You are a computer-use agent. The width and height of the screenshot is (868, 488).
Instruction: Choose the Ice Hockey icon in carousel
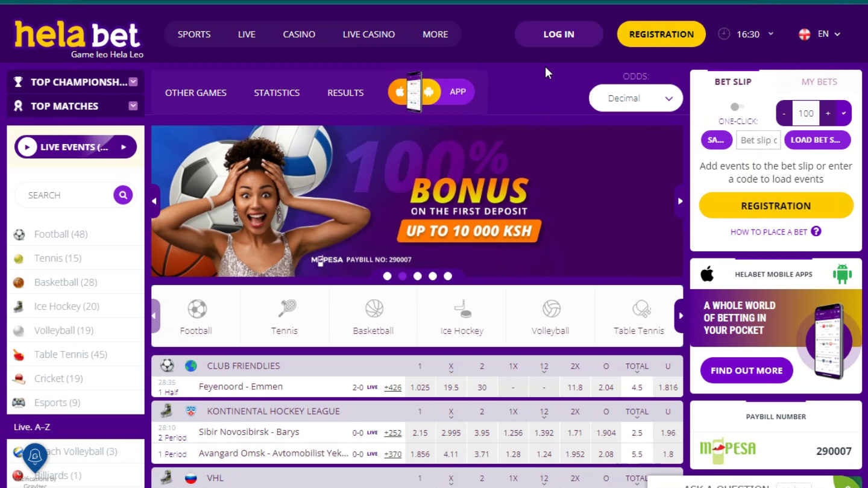click(x=462, y=309)
